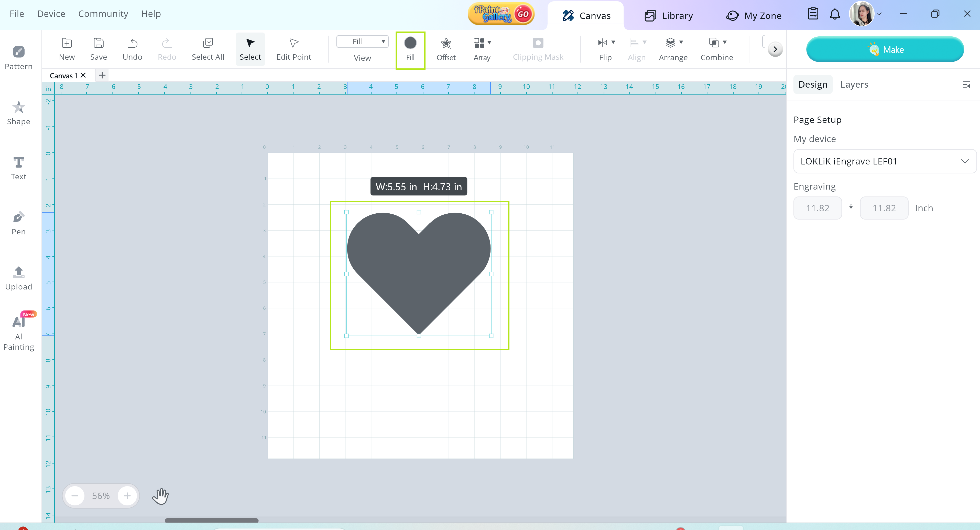
Task: Open the iPaint Gallery GO banner
Action: tap(501, 14)
